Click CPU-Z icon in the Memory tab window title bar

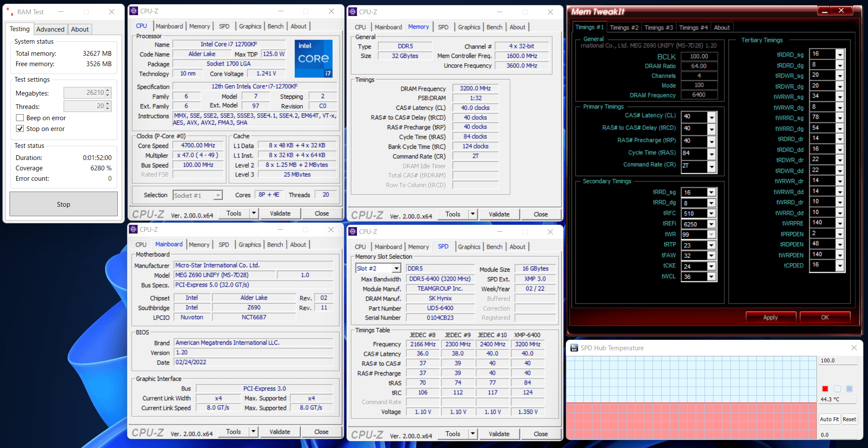coord(353,12)
